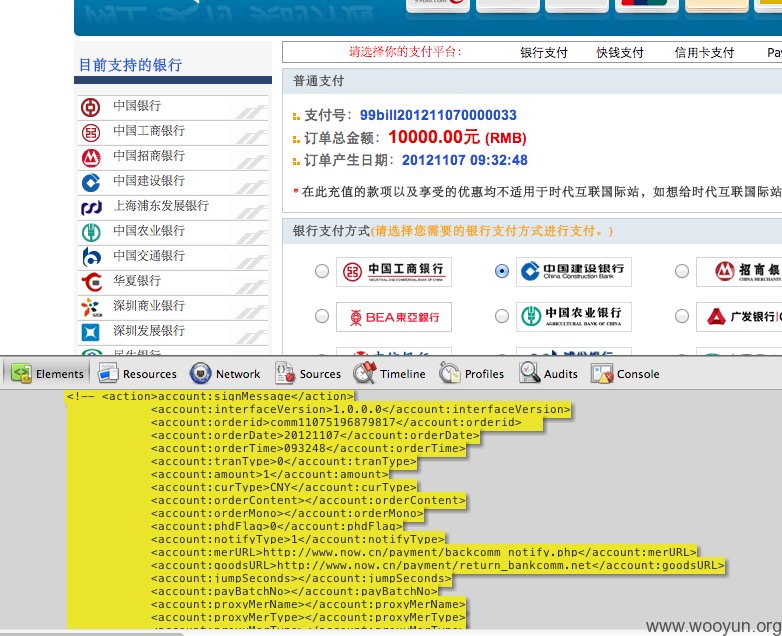Choose 信用卡支付 payment platform
Image resolution: width=782 pixels, height=636 pixels.
[x=704, y=53]
